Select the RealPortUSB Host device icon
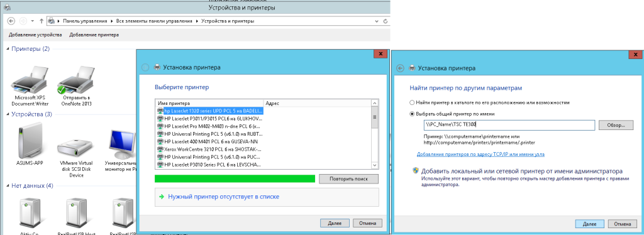 pyautogui.click(x=76, y=213)
